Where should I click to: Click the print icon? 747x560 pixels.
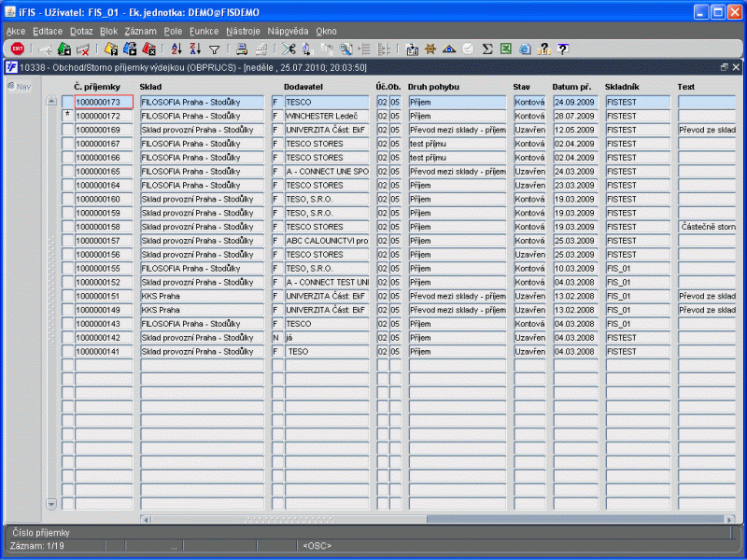coord(242,49)
